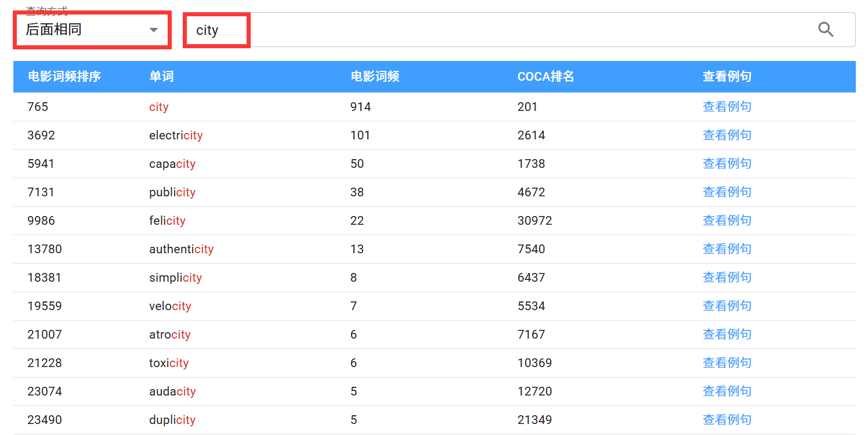Open 查看例句 for velocity
Viewport: 868px width, 435px height.
point(726,306)
